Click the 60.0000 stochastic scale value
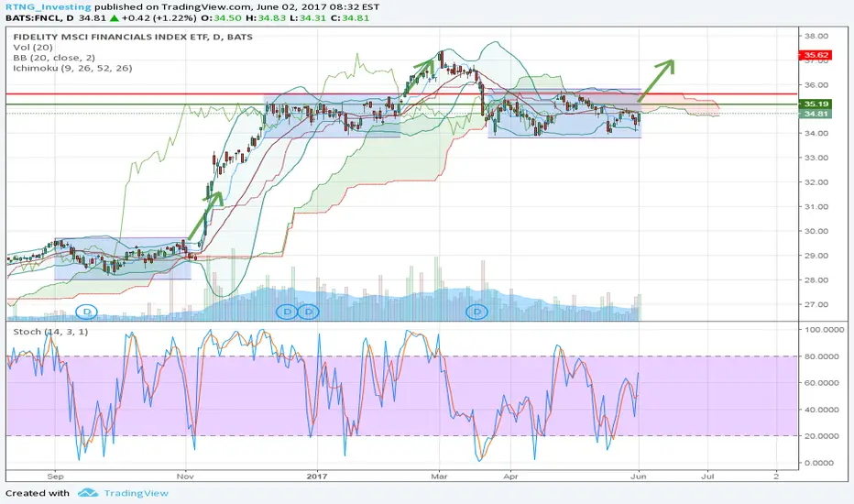 click(823, 383)
